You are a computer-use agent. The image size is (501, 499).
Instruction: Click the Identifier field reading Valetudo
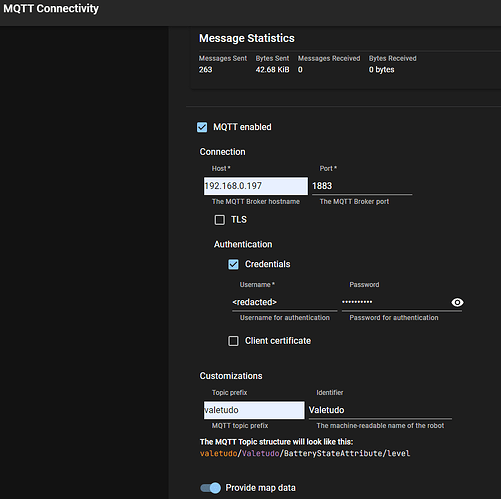tap(380, 410)
